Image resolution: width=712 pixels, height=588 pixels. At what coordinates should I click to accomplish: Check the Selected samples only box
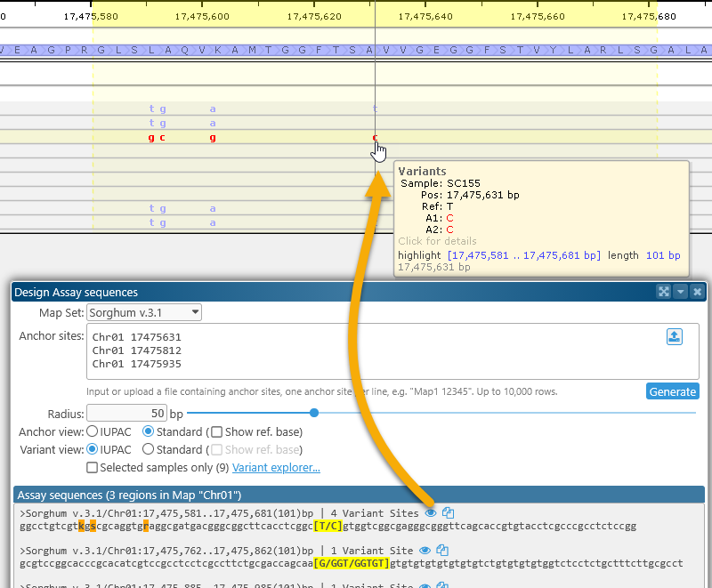[x=93, y=467]
